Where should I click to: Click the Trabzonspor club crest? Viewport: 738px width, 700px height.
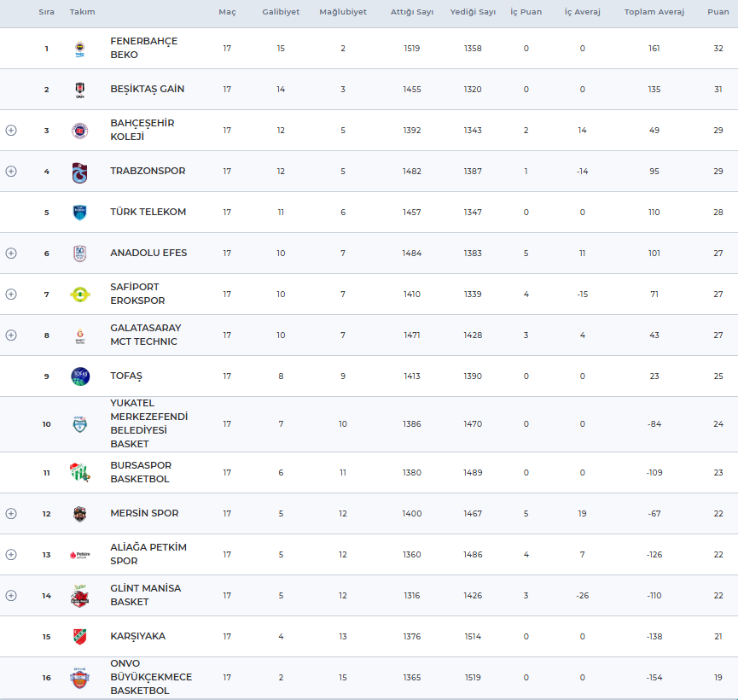(x=79, y=172)
